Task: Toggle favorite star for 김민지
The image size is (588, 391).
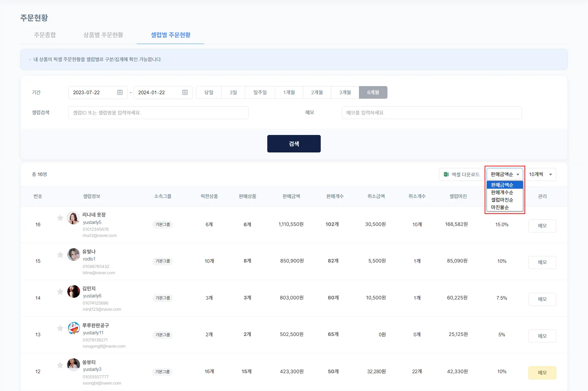Action: tap(60, 292)
